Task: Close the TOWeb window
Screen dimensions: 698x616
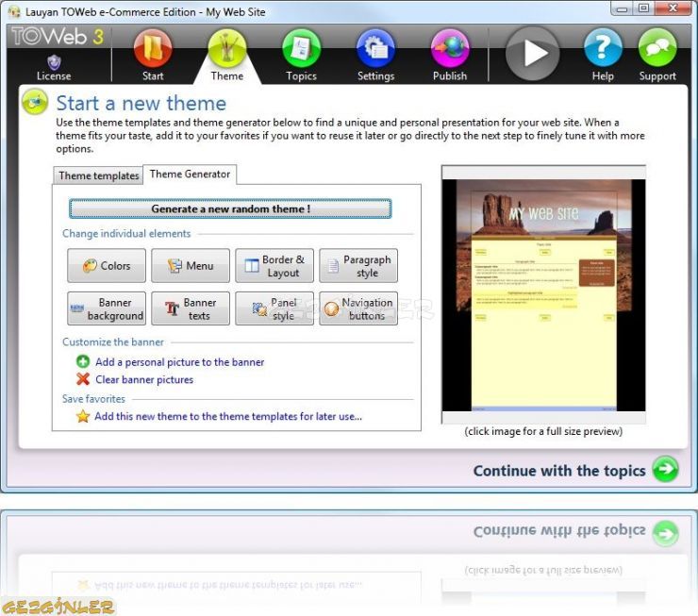Action: point(673,8)
